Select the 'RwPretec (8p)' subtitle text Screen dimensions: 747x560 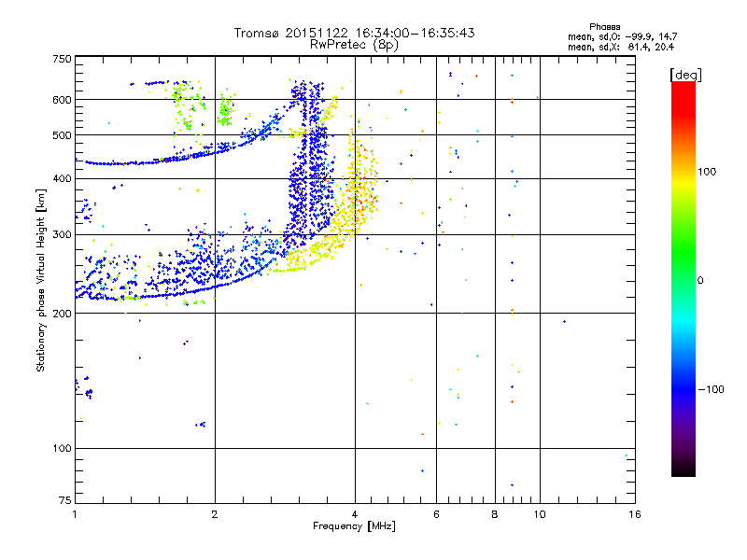354,45
